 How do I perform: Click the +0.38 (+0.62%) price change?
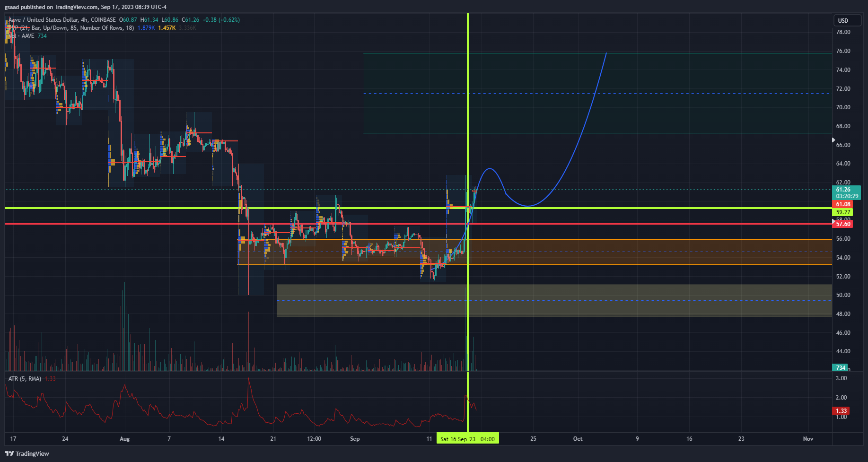(x=221, y=20)
